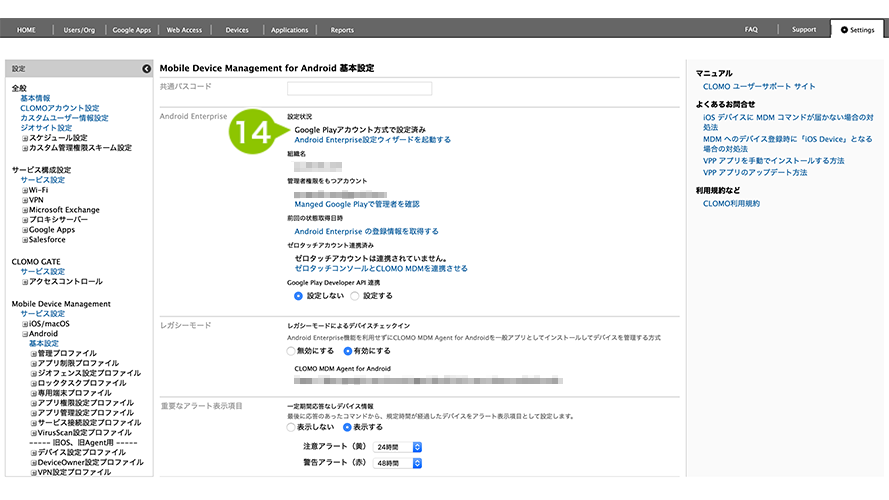
Task: Open the Support menu item
Action: click(x=804, y=29)
